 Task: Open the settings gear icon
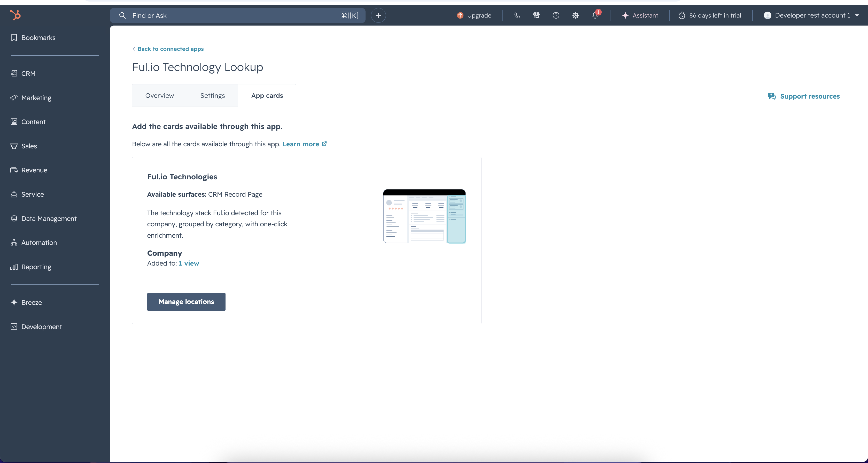pyautogui.click(x=575, y=15)
